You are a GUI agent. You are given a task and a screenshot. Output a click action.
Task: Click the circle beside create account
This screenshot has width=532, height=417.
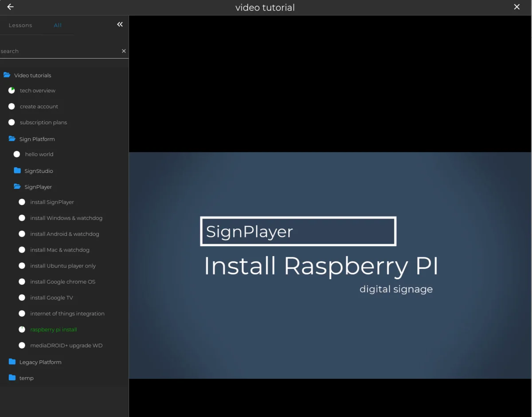[x=12, y=106]
